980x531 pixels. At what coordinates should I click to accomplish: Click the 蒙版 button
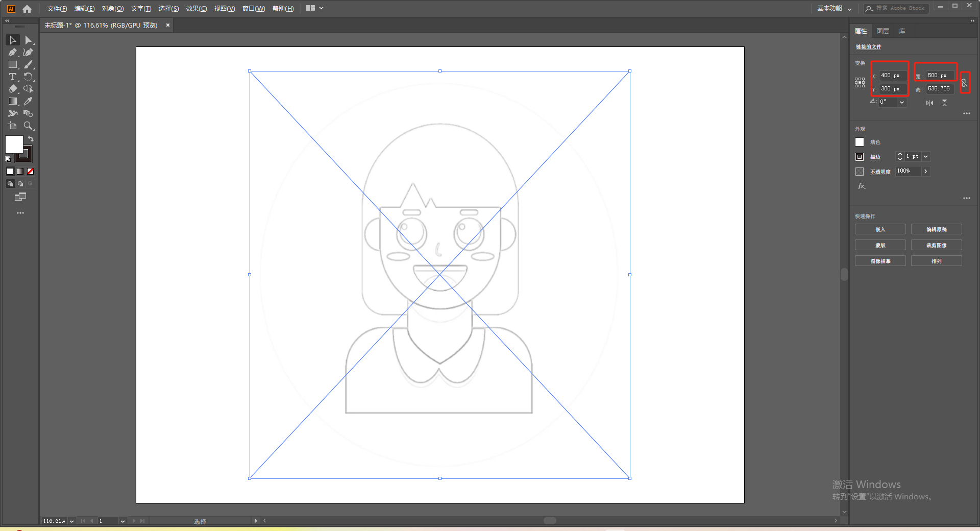point(880,246)
